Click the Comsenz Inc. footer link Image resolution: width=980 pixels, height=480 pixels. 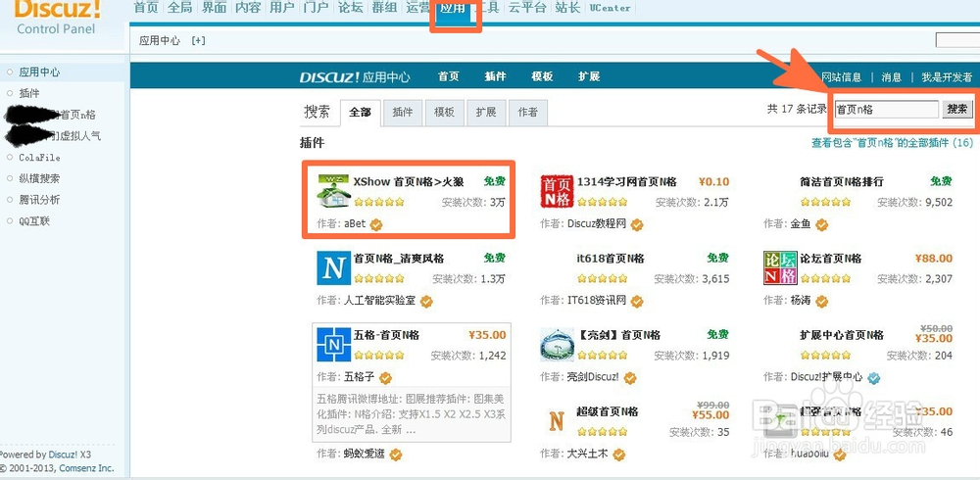85,468
